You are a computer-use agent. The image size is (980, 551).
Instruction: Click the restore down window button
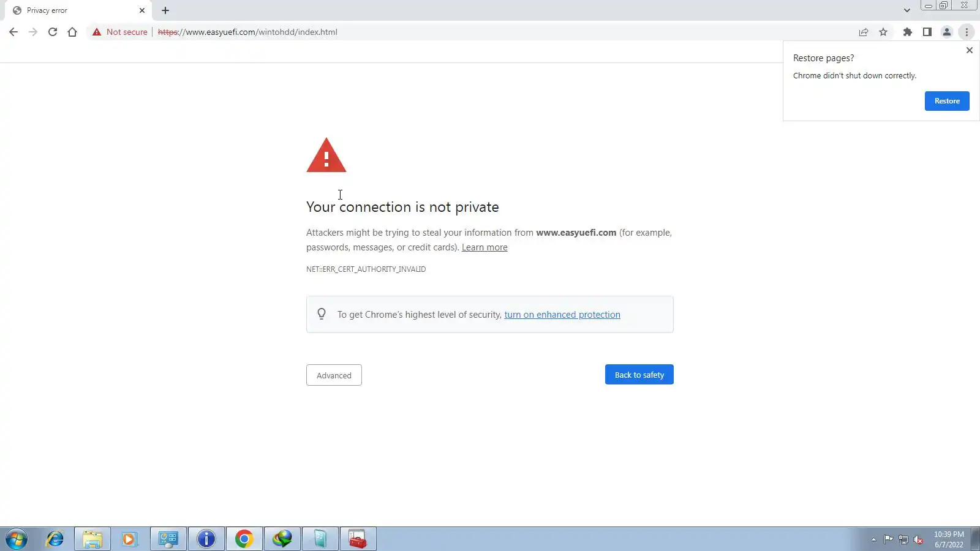(944, 5)
